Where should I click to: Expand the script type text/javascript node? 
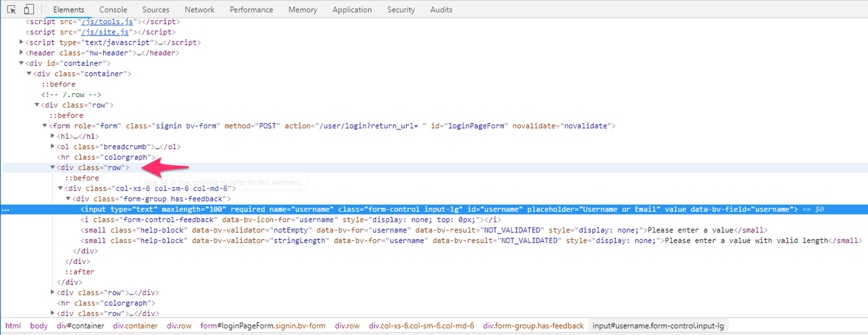coord(22,42)
